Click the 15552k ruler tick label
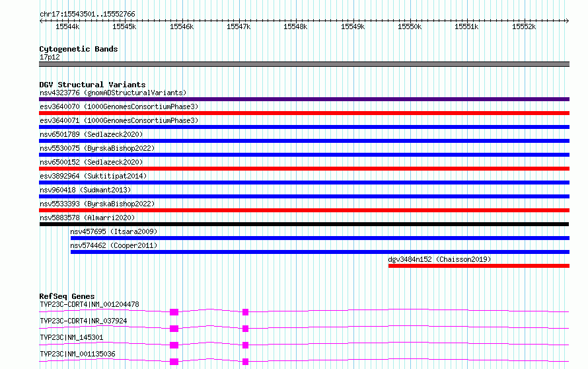 pyautogui.click(x=524, y=26)
